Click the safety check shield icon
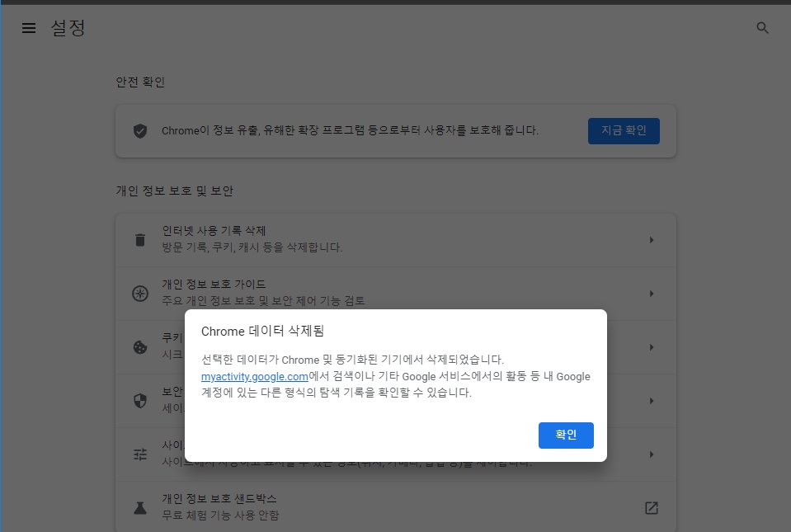 click(140, 131)
